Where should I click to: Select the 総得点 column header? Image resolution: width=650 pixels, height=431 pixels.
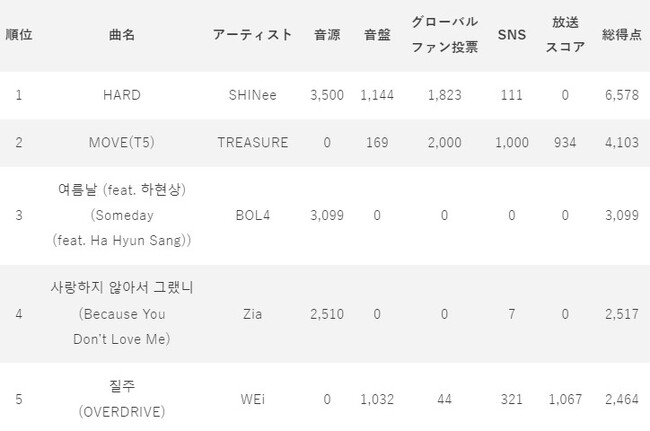(x=621, y=35)
